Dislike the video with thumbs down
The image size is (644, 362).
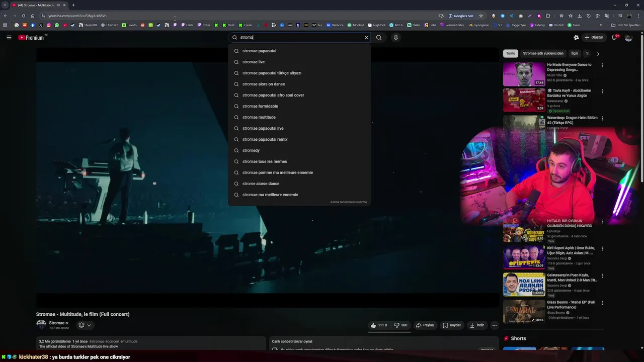pyautogui.click(x=400, y=325)
